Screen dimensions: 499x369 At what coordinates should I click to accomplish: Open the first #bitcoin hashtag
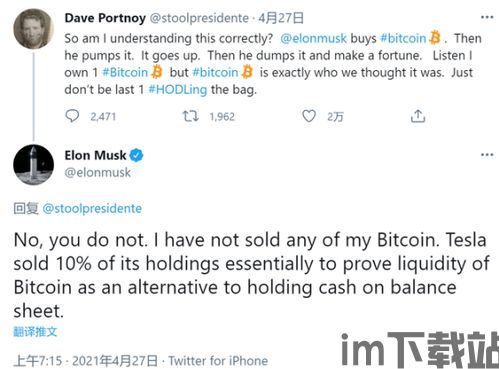403,38
